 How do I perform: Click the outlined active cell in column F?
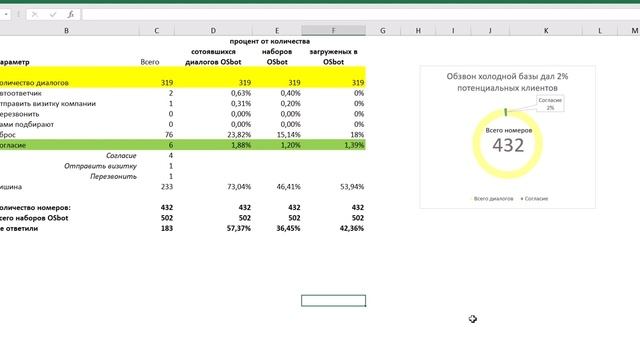point(333,301)
